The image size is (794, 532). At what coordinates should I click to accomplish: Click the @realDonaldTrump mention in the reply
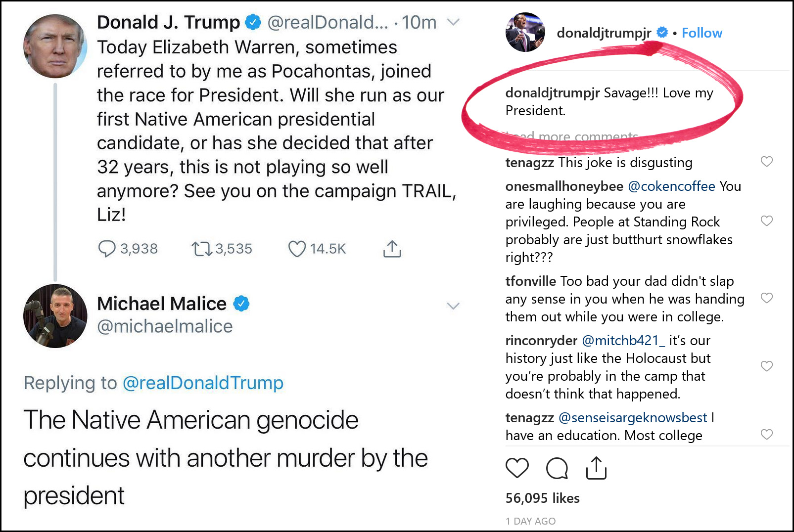coord(203,383)
